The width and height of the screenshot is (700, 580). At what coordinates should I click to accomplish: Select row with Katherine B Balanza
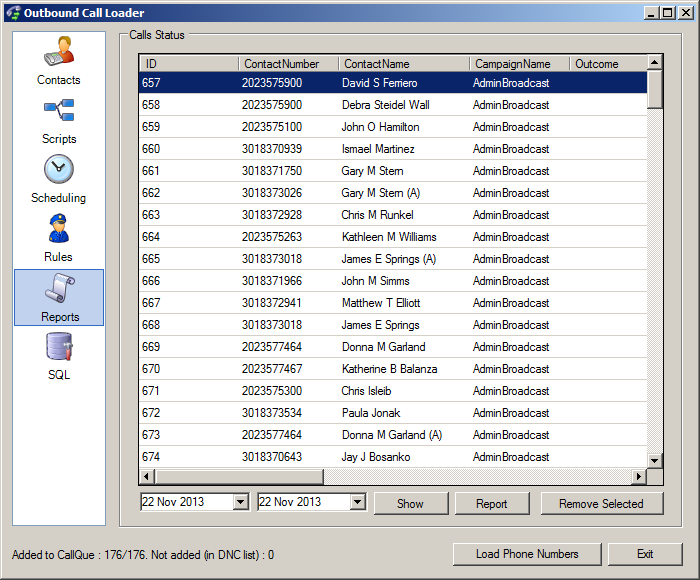393,369
